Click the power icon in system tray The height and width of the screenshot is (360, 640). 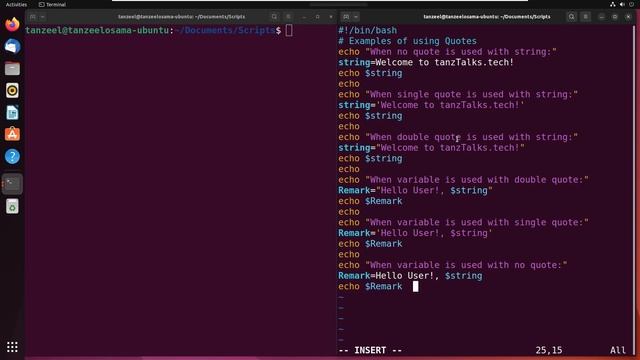[631, 4]
